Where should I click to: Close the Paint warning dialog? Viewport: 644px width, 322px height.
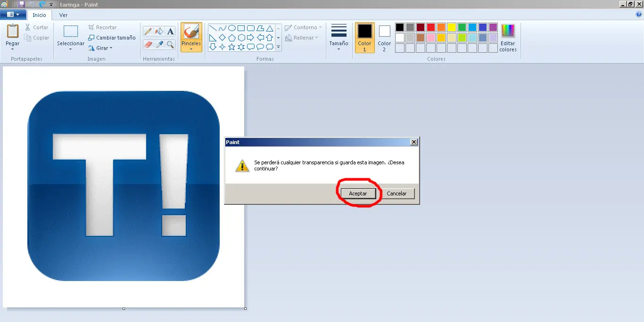point(413,142)
